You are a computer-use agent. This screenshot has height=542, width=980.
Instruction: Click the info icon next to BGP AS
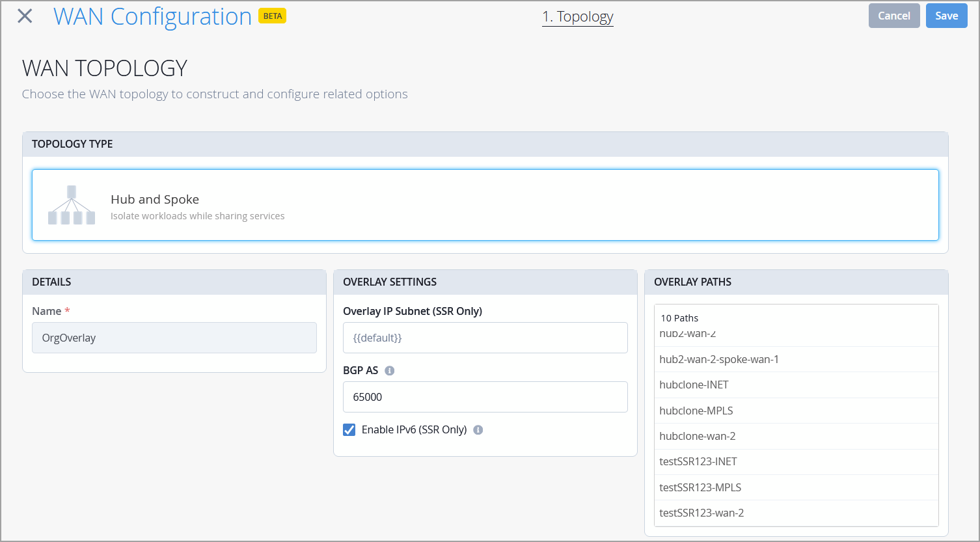[x=390, y=371]
